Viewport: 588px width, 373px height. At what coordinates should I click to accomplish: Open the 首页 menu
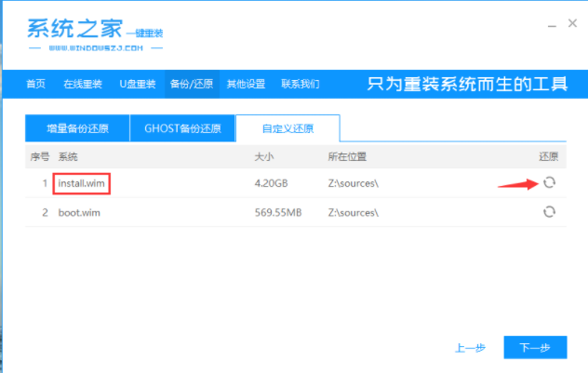coord(35,85)
